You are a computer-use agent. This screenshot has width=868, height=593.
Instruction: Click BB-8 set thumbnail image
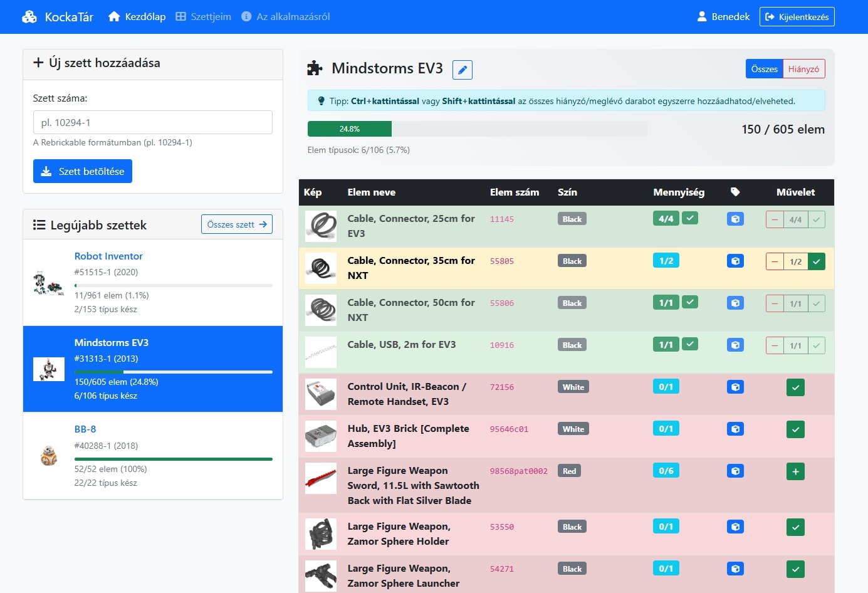point(49,456)
